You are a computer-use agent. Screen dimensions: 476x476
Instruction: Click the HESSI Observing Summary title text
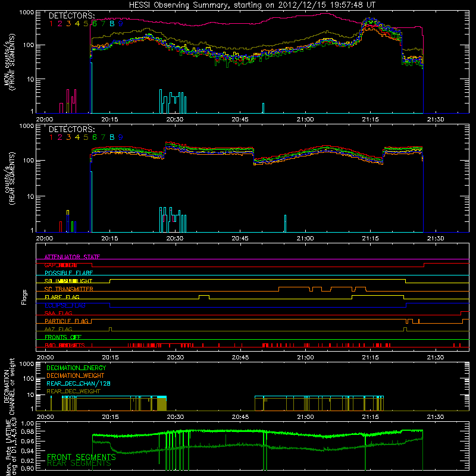252,5
